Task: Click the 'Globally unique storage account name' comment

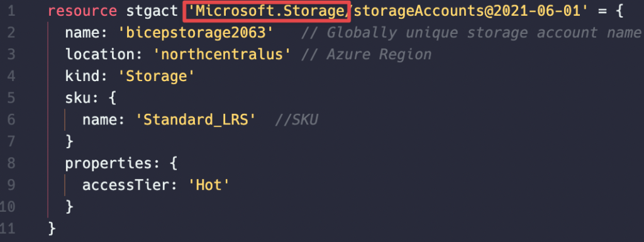Action: (x=484, y=33)
